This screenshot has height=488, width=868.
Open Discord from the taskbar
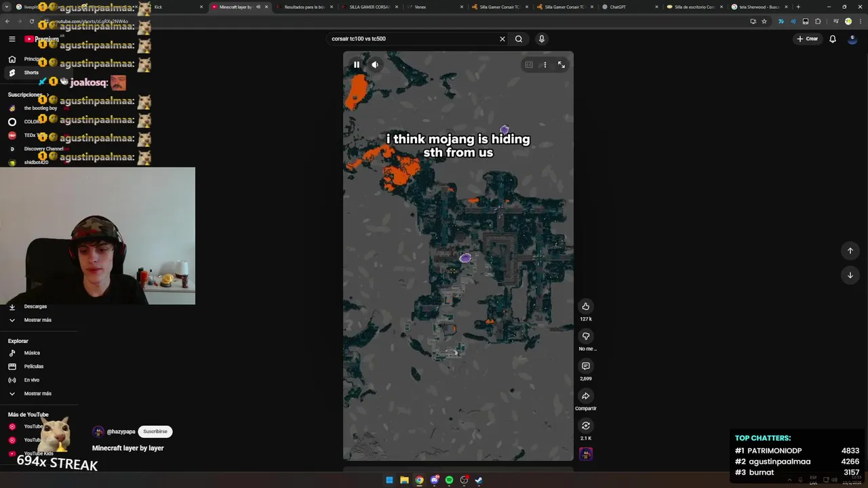[x=435, y=480]
